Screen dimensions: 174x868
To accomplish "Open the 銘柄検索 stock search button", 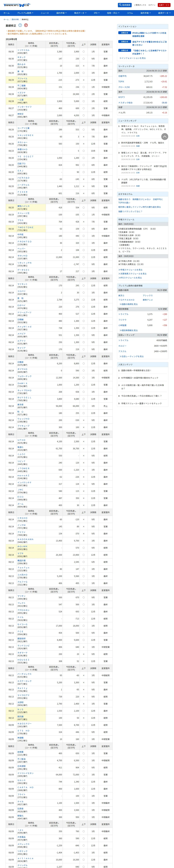I will click(x=125, y=5).
